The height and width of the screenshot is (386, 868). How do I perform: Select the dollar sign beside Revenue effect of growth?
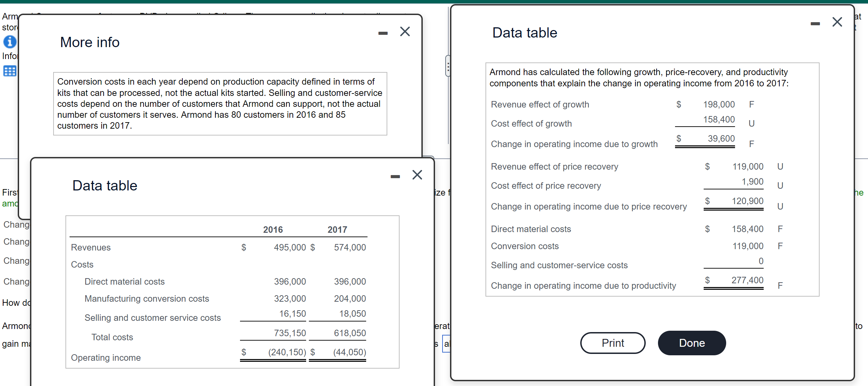pos(678,104)
